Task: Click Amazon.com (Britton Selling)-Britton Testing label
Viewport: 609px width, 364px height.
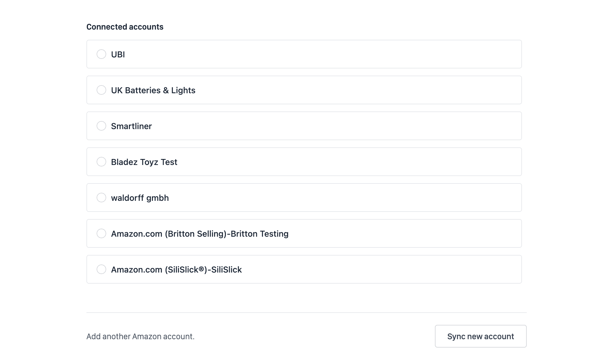Action: [200, 234]
